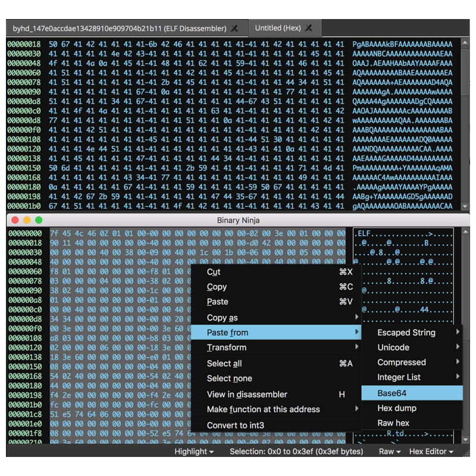Click the red close window button
The width and height of the screenshot is (476, 476).
point(15,220)
